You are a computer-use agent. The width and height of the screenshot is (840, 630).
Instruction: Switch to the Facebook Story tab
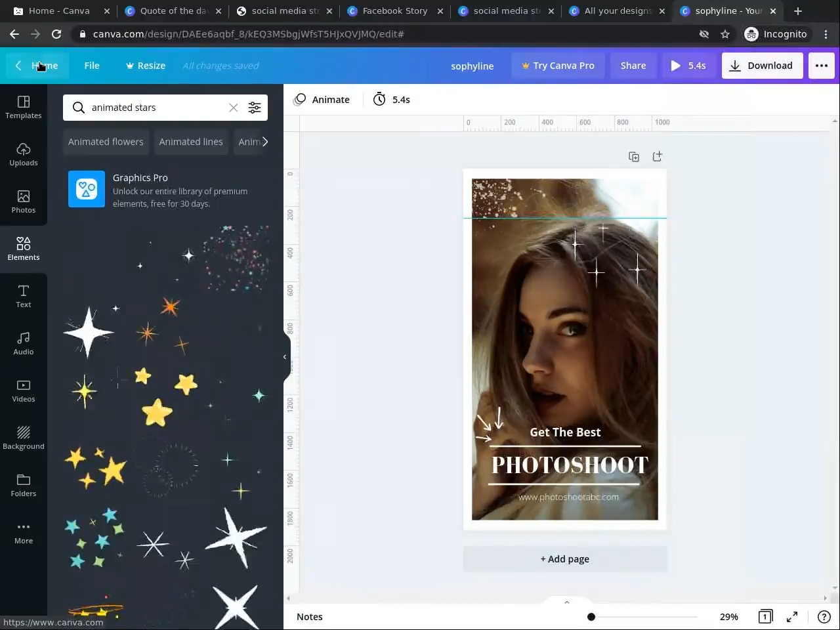[x=394, y=11]
